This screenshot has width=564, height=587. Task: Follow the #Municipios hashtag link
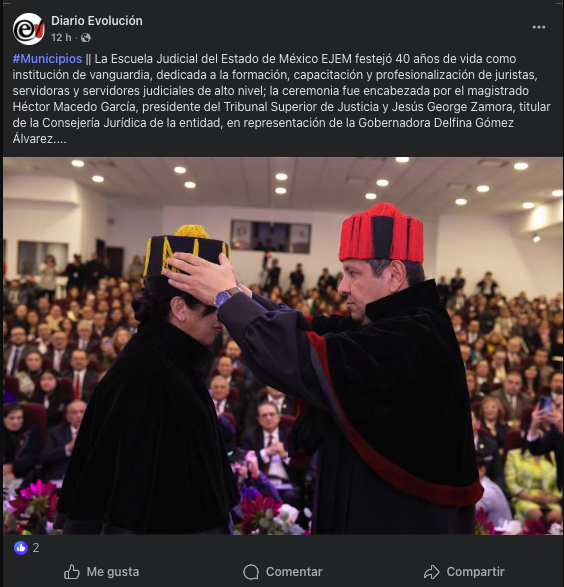47,59
